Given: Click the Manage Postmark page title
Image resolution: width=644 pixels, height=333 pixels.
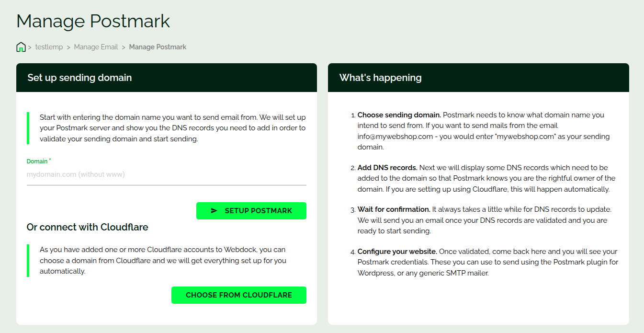Looking at the screenshot, I should pyautogui.click(x=93, y=21).
